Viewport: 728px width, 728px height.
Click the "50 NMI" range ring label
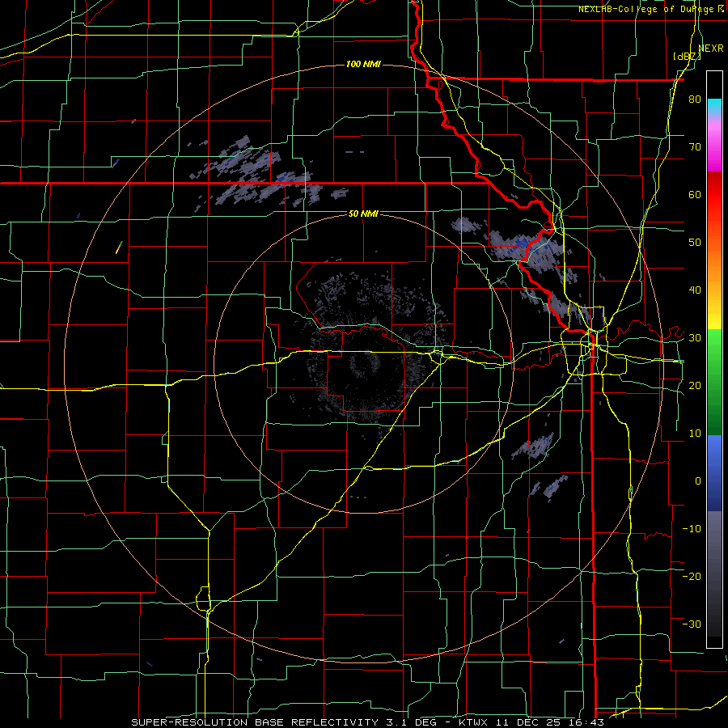point(363,214)
